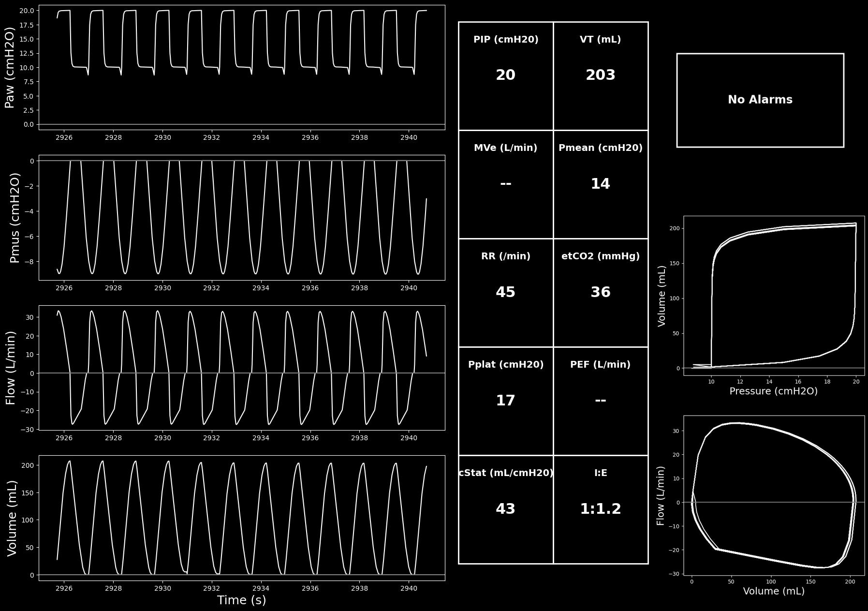Viewport: 868px width, 611px height.
Task: Click the Pmus (cmH2O) axis label
Action: click(15, 218)
